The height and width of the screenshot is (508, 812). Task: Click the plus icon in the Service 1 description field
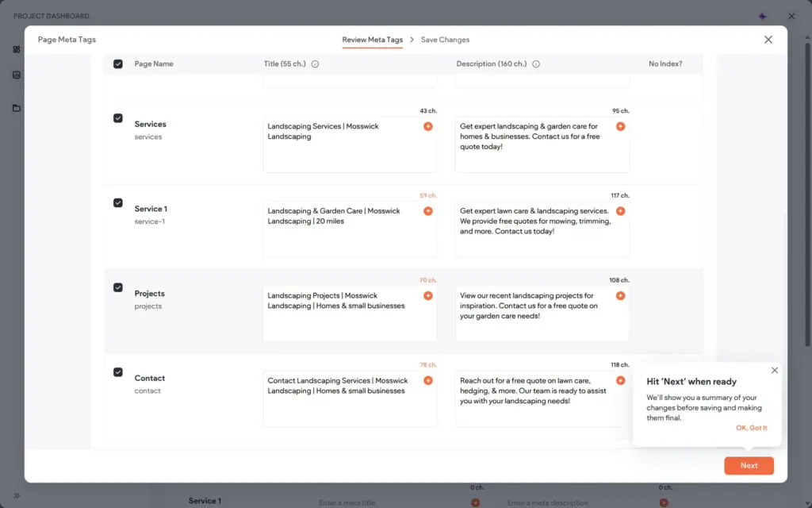coord(620,211)
